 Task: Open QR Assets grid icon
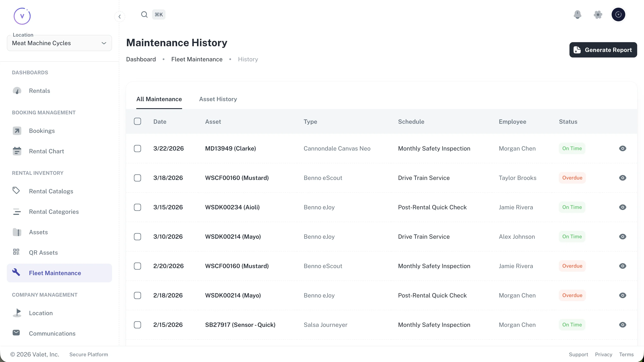click(16, 252)
